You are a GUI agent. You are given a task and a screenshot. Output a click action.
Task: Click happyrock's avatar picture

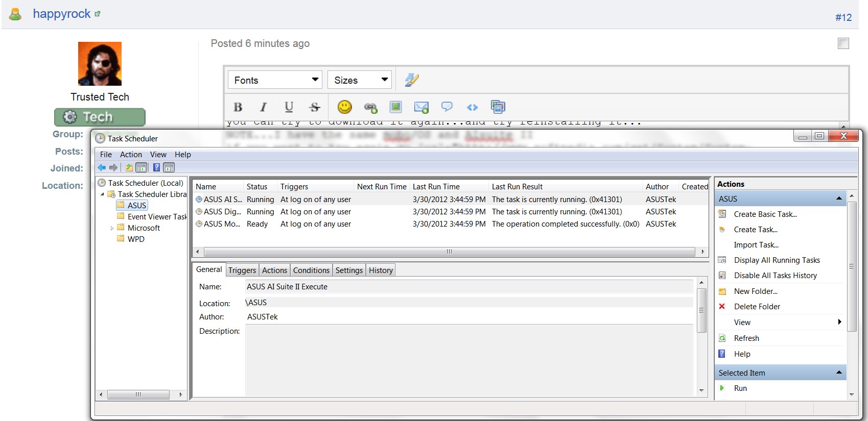(x=100, y=64)
